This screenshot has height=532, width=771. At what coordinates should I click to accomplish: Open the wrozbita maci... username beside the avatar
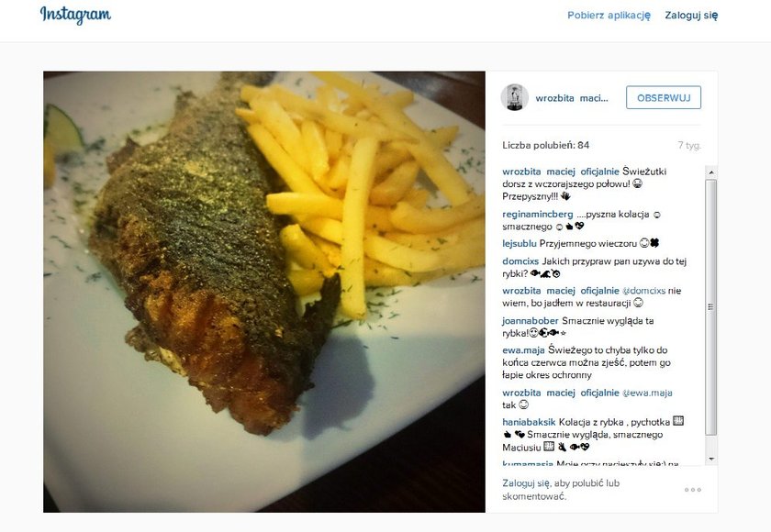572,98
